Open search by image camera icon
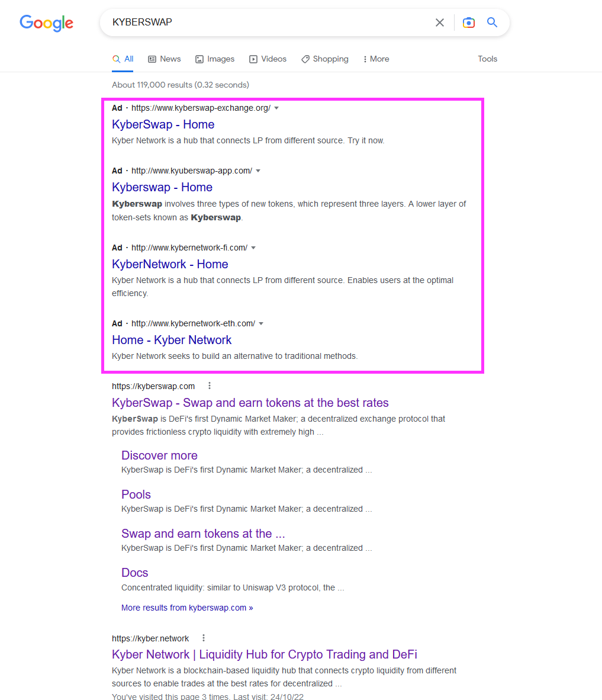 [469, 23]
